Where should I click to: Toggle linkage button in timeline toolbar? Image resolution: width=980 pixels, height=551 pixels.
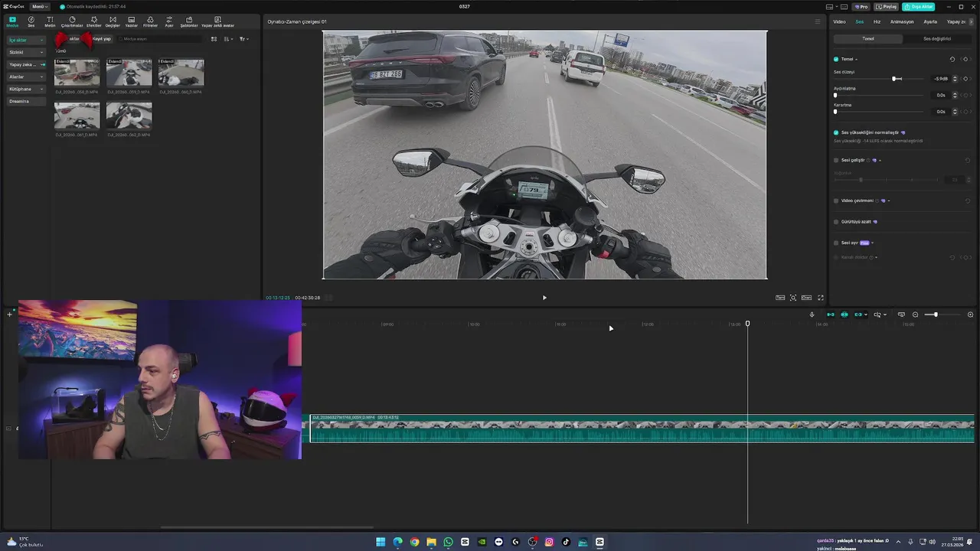[x=858, y=315]
